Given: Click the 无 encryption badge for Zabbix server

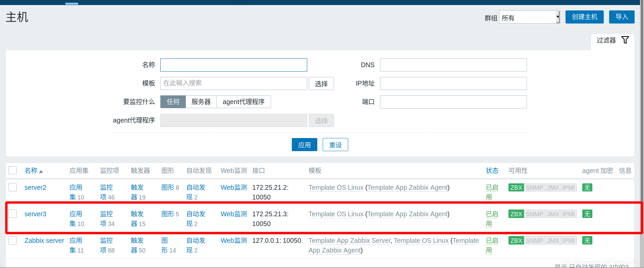Looking at the screenshot, I should (587, 240).
